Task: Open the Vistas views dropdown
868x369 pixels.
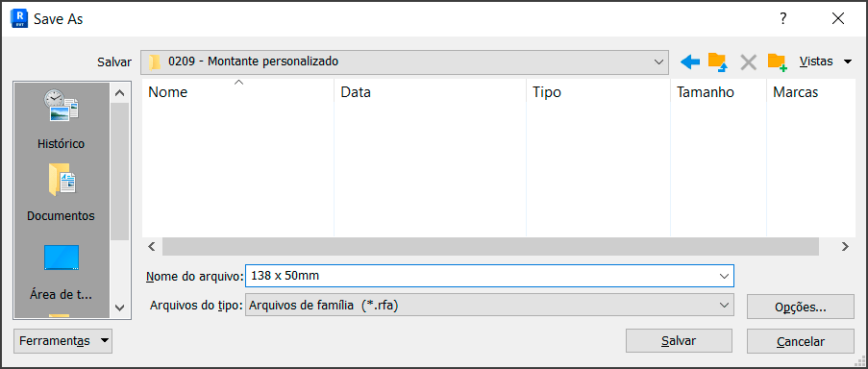Action: click(826, 61)
